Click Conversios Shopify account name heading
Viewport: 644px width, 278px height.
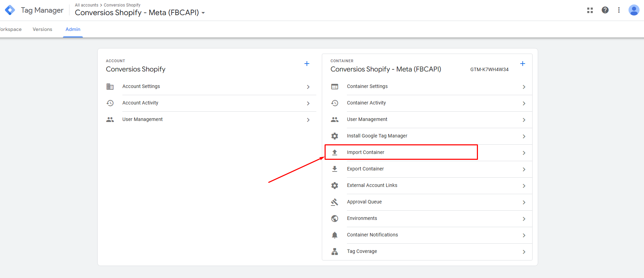pos(135,69)
